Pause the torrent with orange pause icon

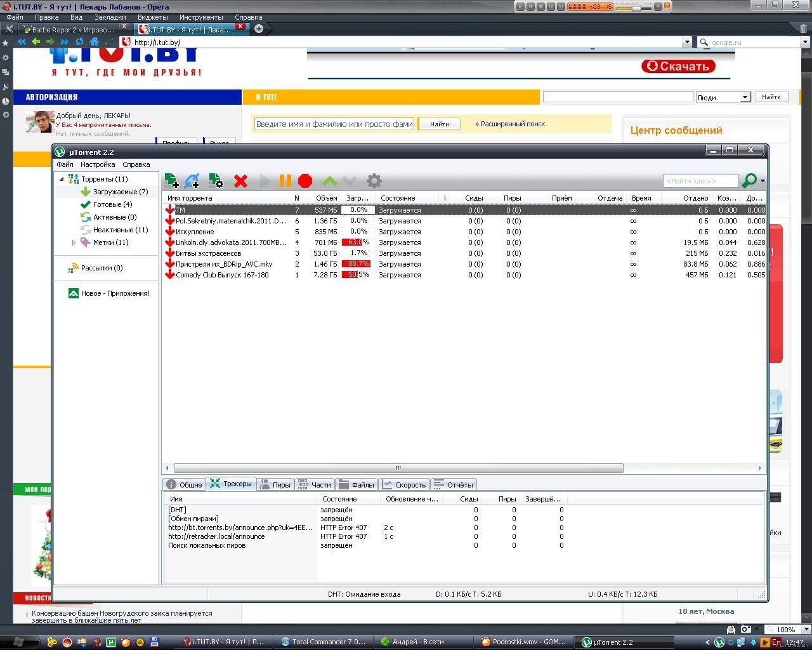(285, 181)
